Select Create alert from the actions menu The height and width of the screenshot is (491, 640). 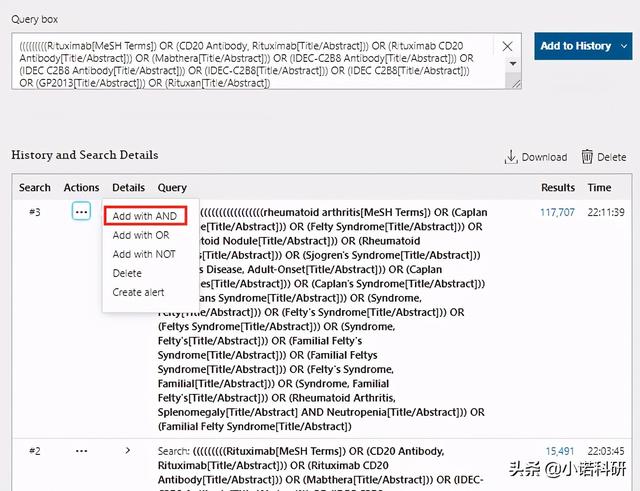(138, 292)
